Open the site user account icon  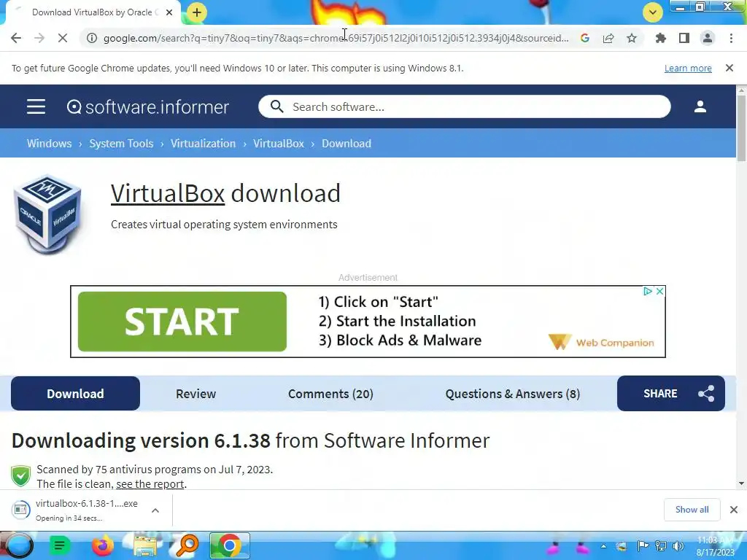click(700, 106)
